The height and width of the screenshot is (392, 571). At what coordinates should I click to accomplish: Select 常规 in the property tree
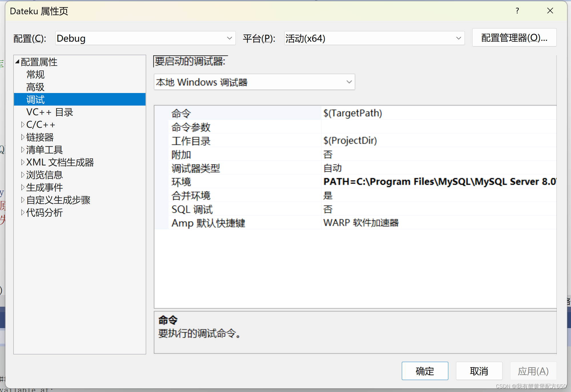(x=35, y=74)
